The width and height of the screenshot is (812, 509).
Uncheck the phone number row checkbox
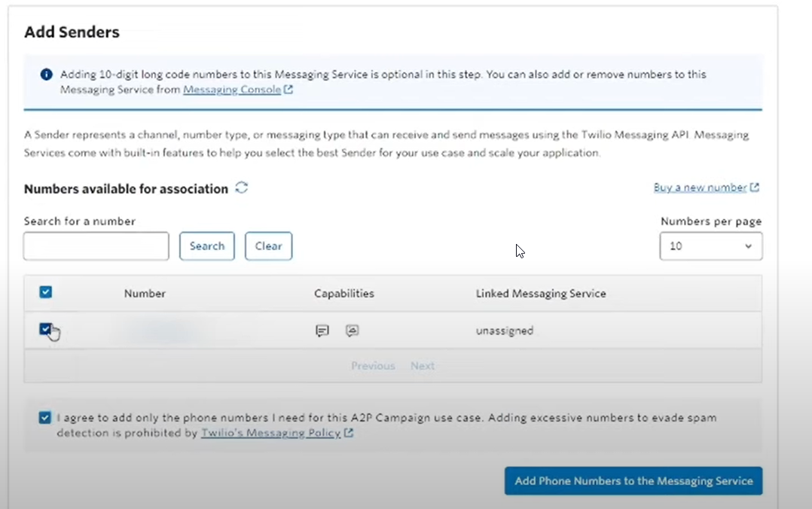click(x=45, y=329)
